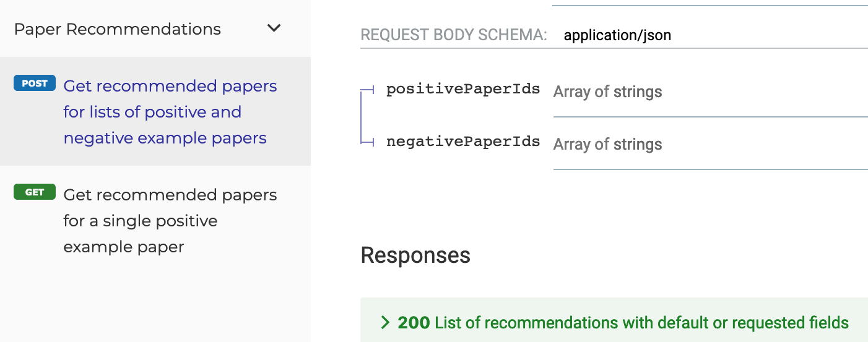Collapse the Paper Recommendations chevron

pos(274,28)
